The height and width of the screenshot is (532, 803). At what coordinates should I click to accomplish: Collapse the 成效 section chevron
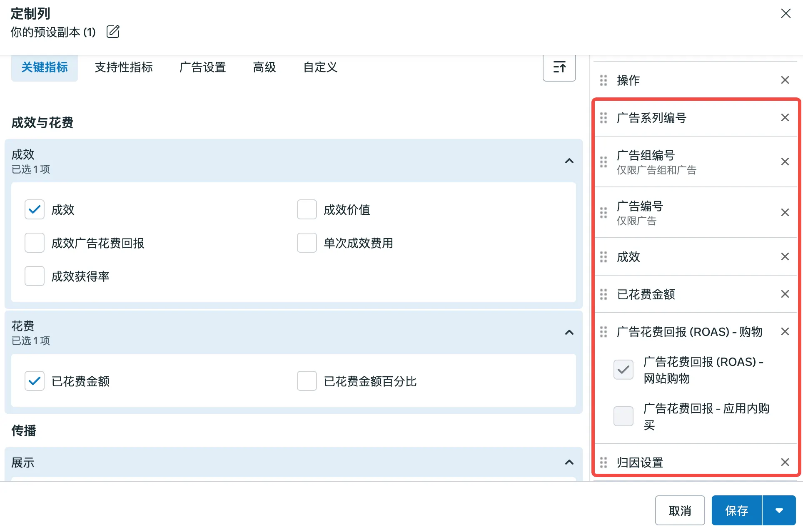coord(569,161)
